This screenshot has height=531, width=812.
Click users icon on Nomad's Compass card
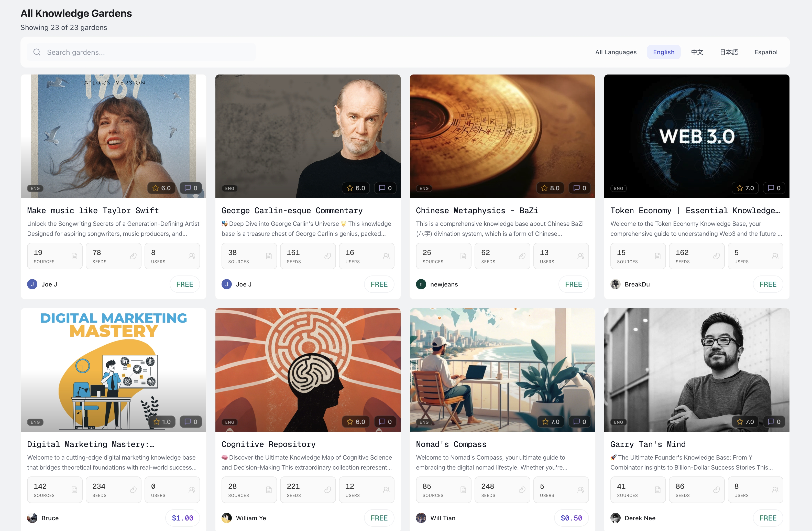[580, 490]
